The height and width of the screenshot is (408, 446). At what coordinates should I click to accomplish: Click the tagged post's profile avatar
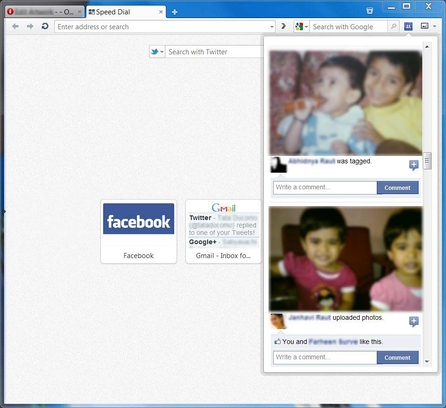click(278, 165)
